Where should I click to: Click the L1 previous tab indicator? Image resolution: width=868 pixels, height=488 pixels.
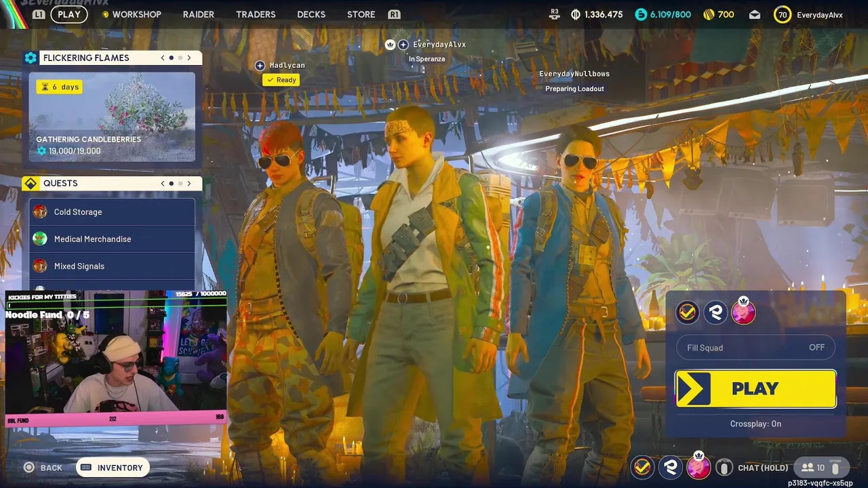pos(39,14)
